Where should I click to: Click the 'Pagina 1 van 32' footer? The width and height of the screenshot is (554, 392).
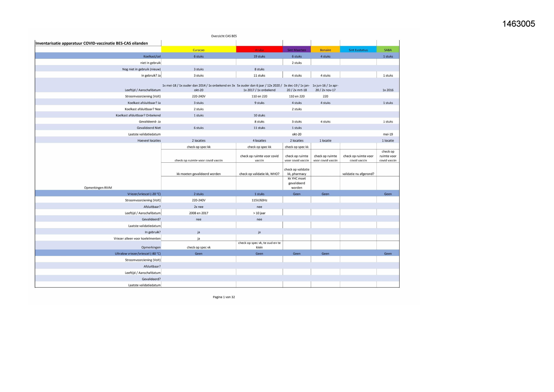click(x=224, y=297)
